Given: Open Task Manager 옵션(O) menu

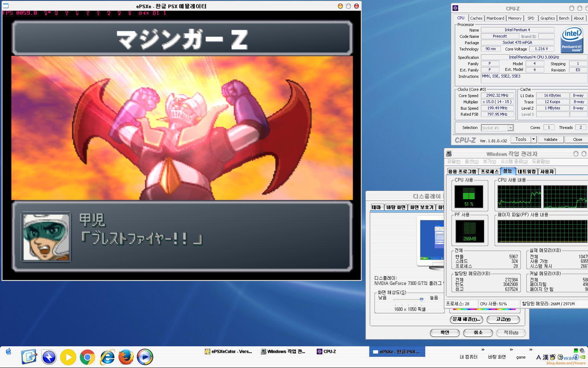Looking at the screenshot, I should [x=471, y=162].
